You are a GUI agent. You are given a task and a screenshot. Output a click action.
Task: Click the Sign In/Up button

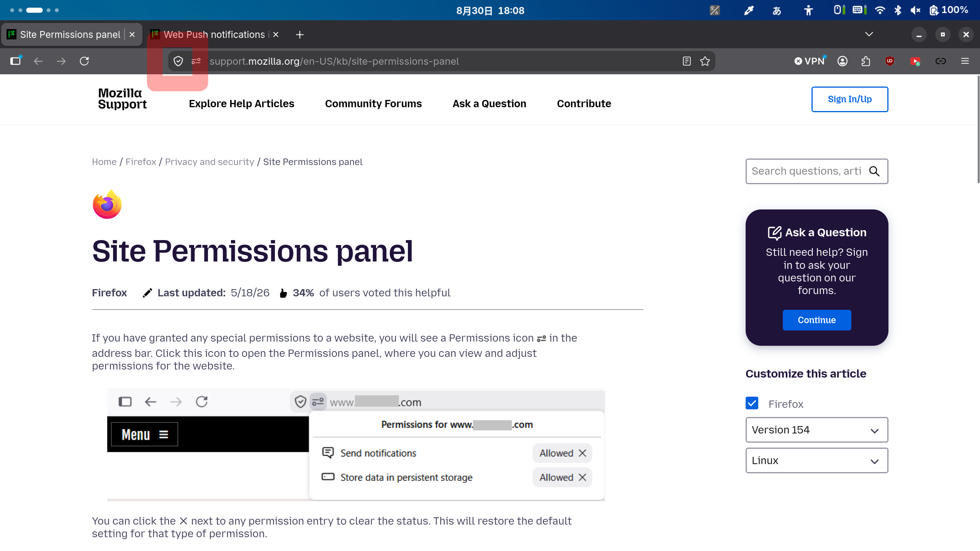[x=850, y=100]
